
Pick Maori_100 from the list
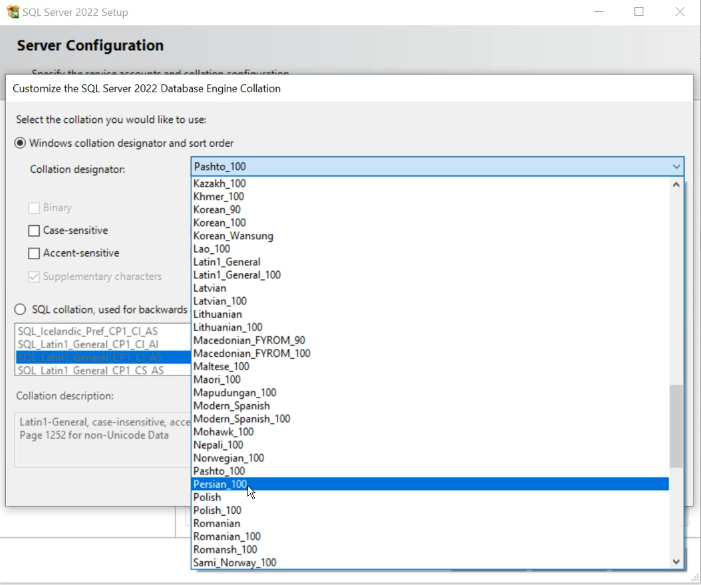[430, 379]
